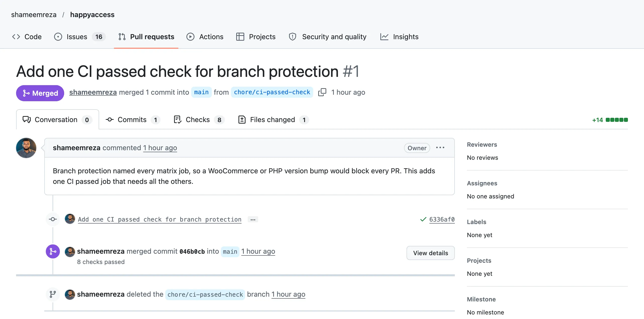The width and height of the screenshot is (644, 319).
Task: Click the Commits tab commit icon
Action: [x=110, y=120]
